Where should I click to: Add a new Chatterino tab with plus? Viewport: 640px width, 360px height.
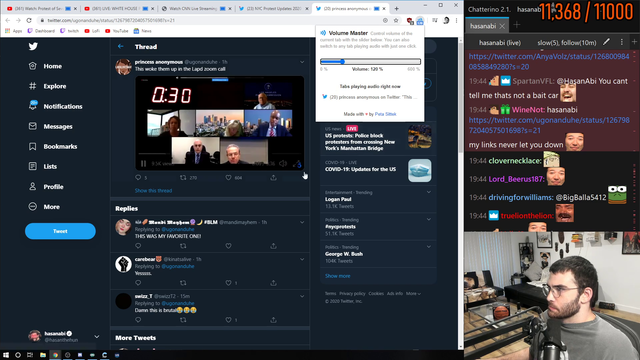coord(516,25)
